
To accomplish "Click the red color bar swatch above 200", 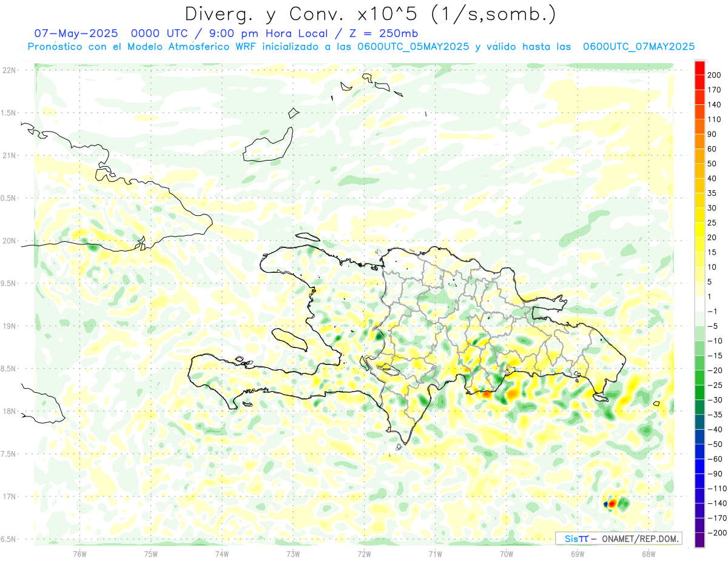I will click(699, 67).
